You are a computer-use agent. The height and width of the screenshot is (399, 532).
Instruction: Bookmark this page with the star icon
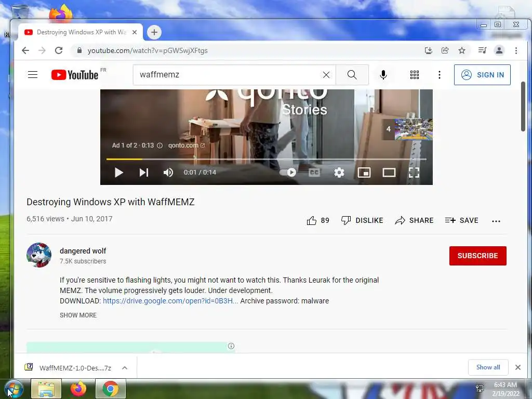click(462, 50)
